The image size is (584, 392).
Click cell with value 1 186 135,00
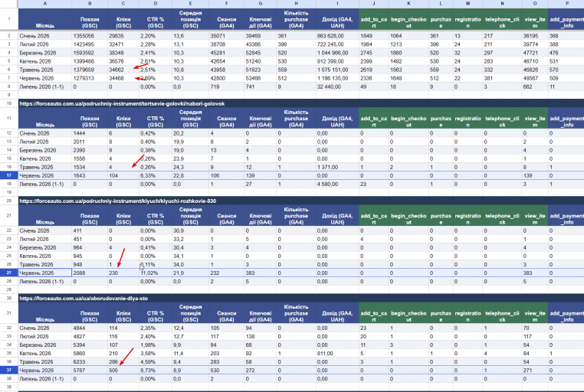pos(337,78)
